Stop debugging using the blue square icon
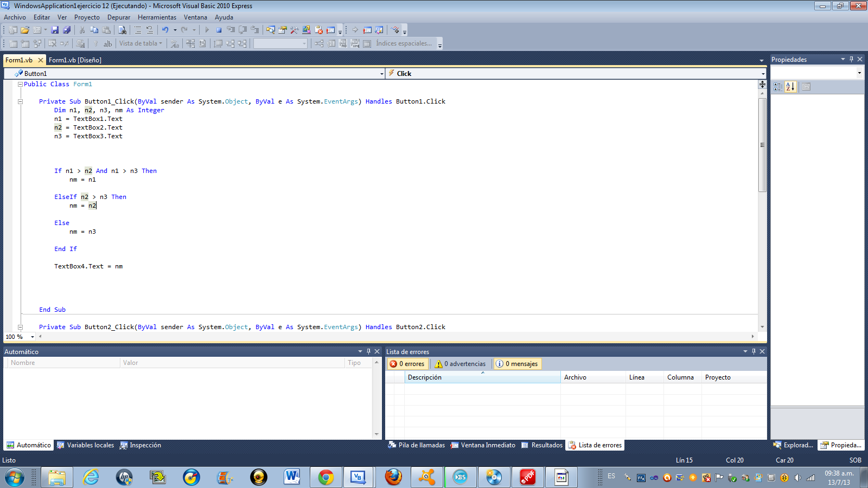Viewport: 868px width, 488px height. pyautogui.click(x=219, y=30)
